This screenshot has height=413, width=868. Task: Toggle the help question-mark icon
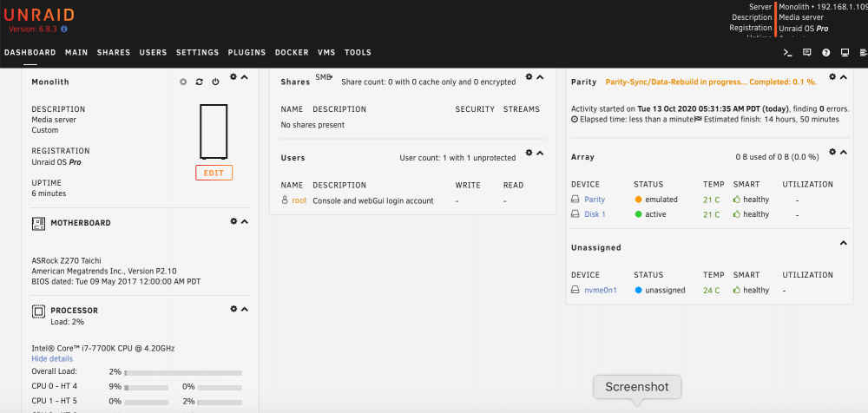tap(826, 53)
